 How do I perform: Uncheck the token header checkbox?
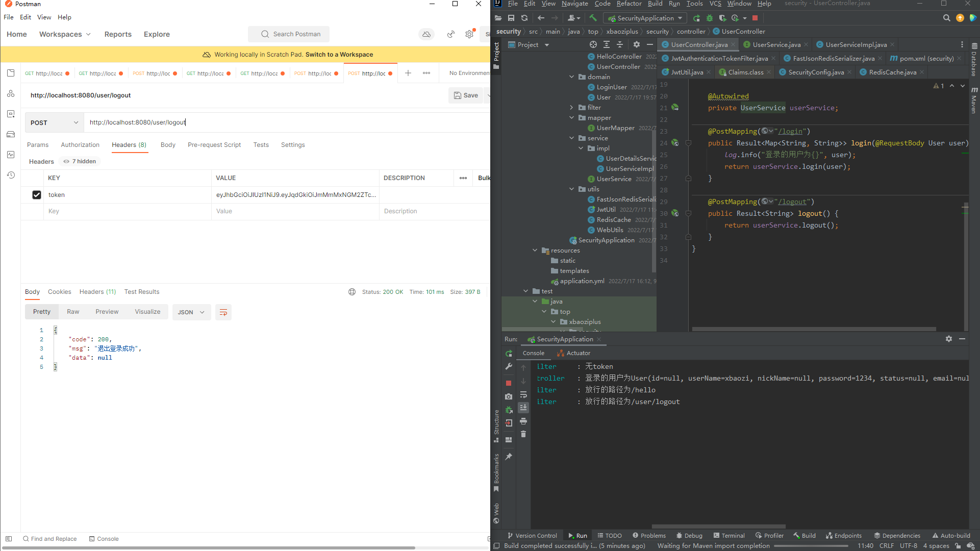click(37, 195)
